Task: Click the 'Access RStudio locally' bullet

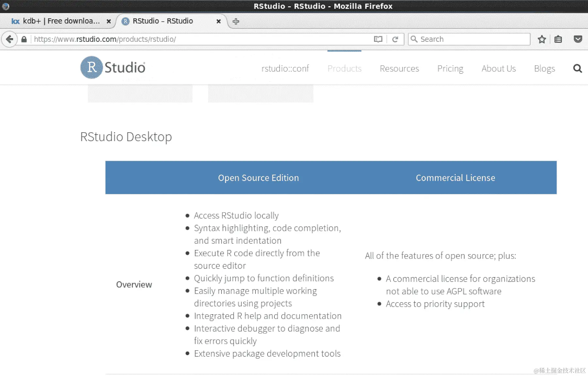Action: pyautogui.click(x=236, y=216)
